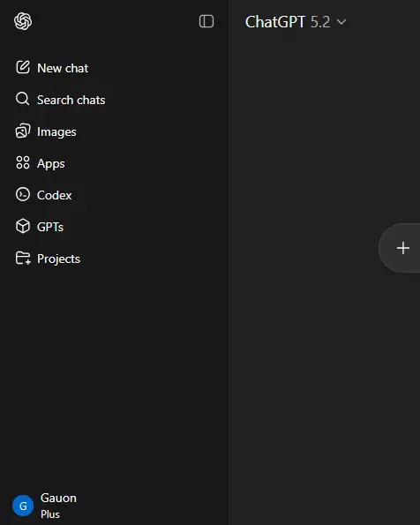Open the Gauon Plus account menu
Viewport: 420px width, 525px height.
pos(45,506)
